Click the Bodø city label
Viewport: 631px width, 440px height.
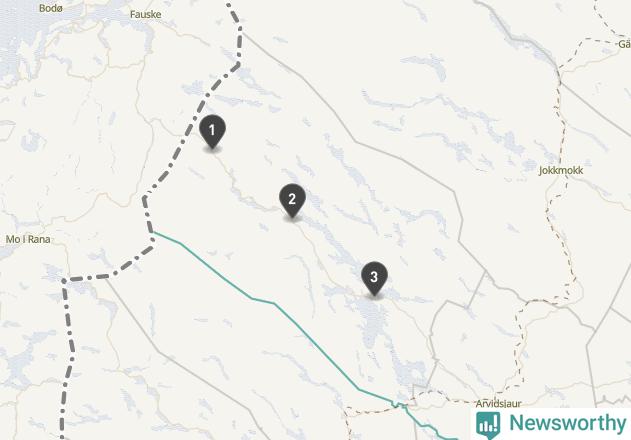tap(51, 8)
